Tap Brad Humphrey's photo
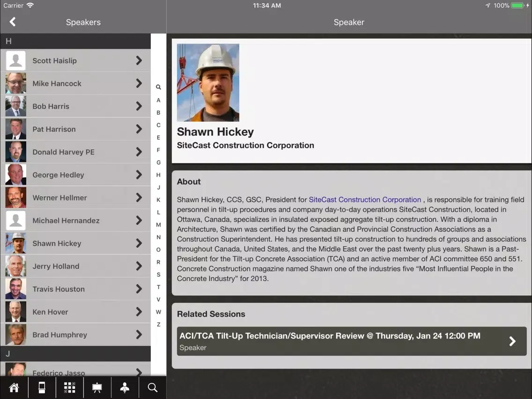 coord(15,335)
